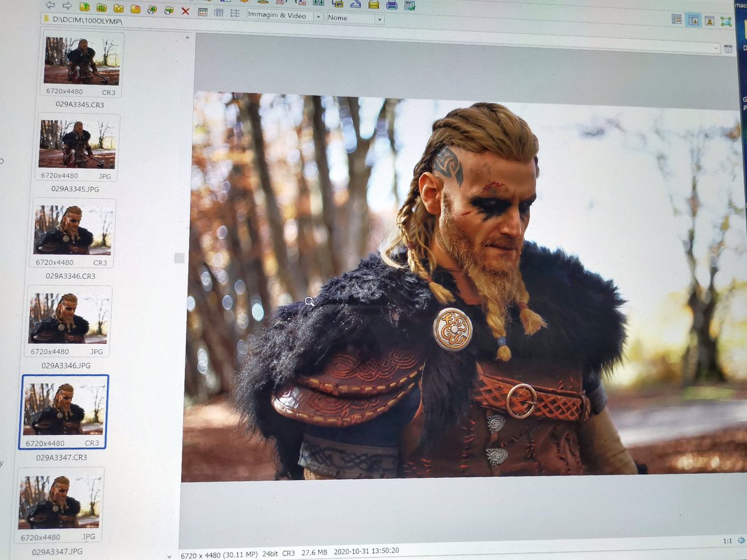This screenshot has width=747, height=560.
Task: Expand the path history dropdown chevron above the preview
Action: [x=716, y=48]
